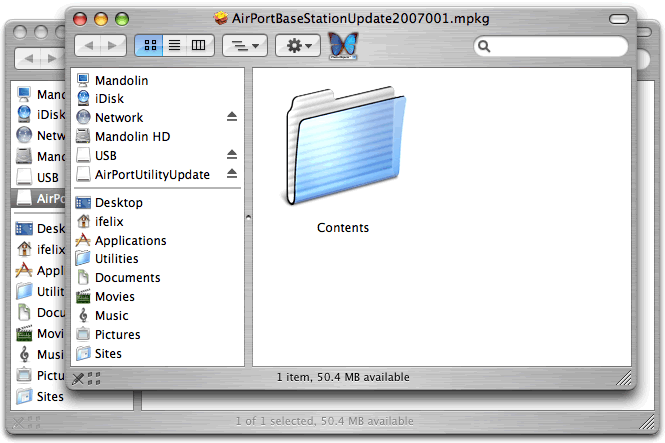Screen dimensions: 665x443
Task: Click the window title package icon
Action: coord(221,18)
